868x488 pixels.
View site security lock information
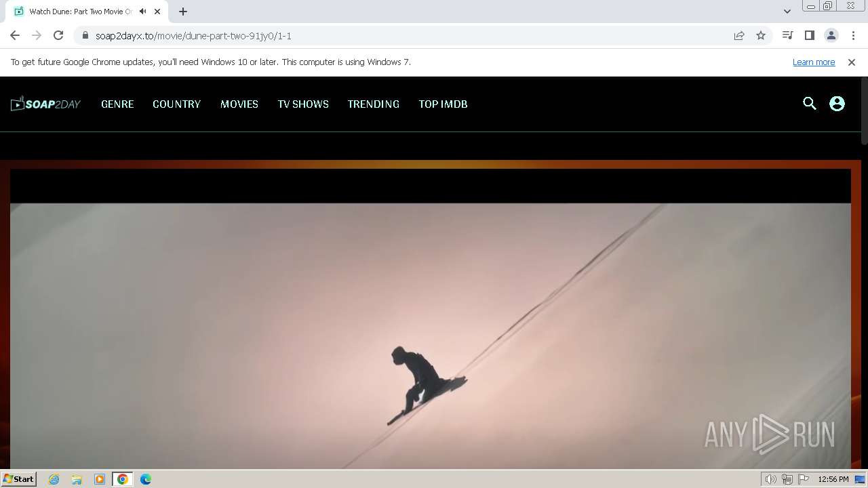pyautogui.click(x=85, y=35)
